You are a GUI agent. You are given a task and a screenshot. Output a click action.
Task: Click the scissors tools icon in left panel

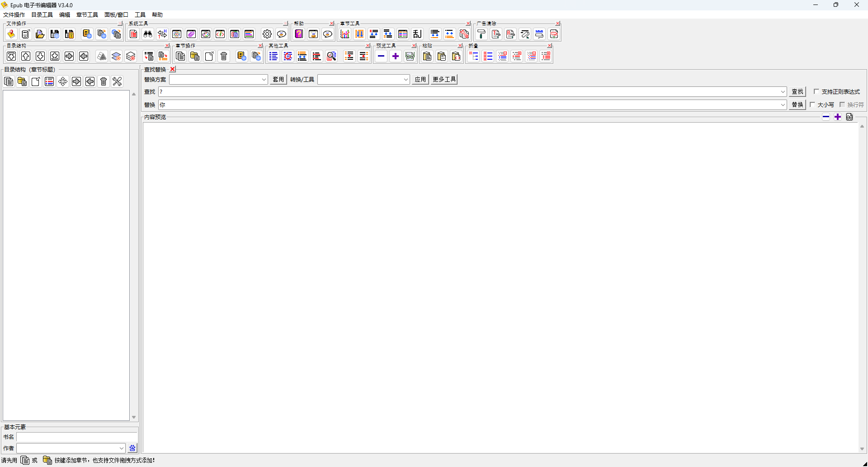tap(117, 81)
